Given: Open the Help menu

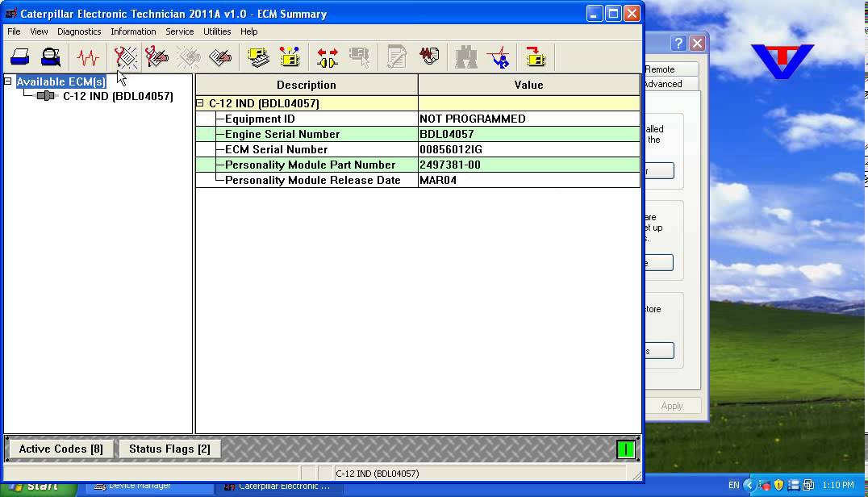Looking at the screenshot, I should click(249, 31).
